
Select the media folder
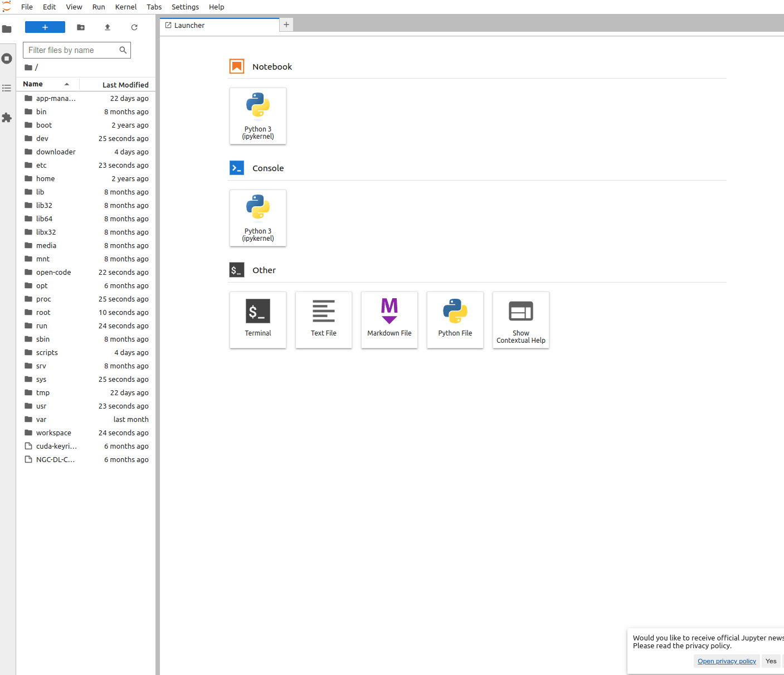pyautogui.click(x=86, y=245)
